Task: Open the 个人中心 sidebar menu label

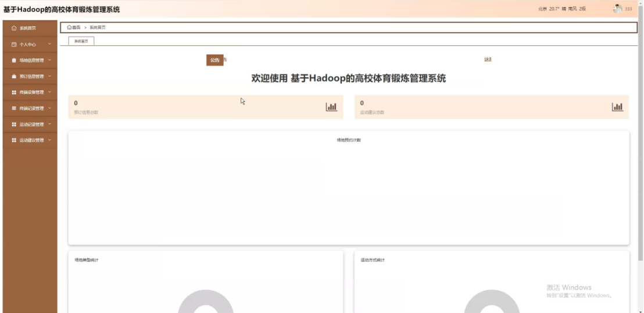Action: (27, 44)
